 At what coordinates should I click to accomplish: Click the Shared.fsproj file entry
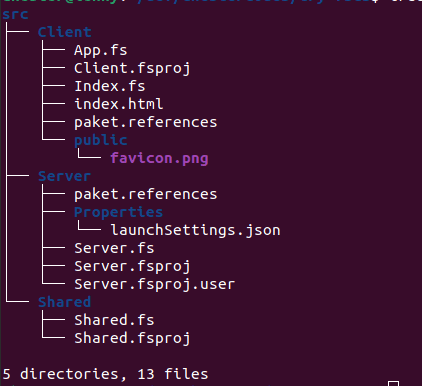tap(132, 339)
